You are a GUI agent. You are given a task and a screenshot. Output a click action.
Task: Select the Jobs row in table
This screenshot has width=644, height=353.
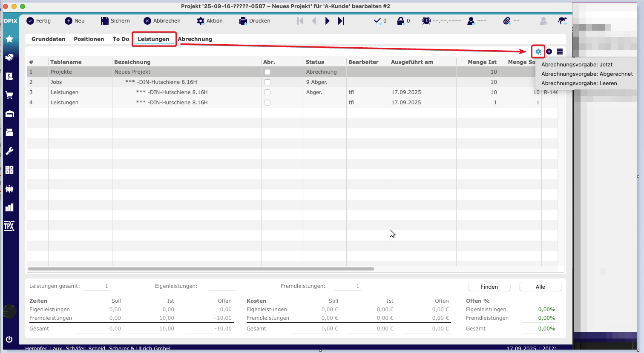(x=292, y=82)
